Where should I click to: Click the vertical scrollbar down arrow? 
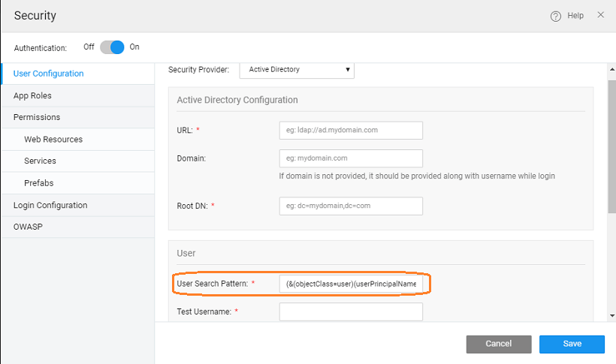tap(611, 316)
